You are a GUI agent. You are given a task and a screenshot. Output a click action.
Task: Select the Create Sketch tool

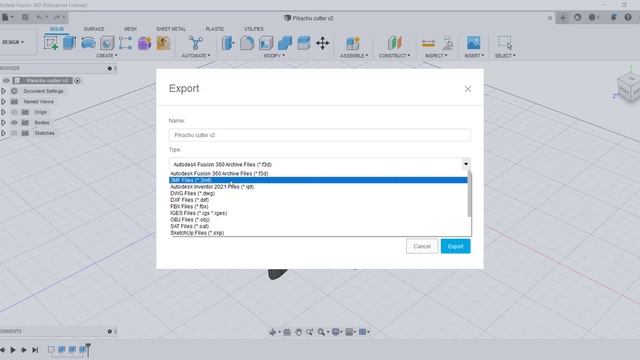(51, 43)
